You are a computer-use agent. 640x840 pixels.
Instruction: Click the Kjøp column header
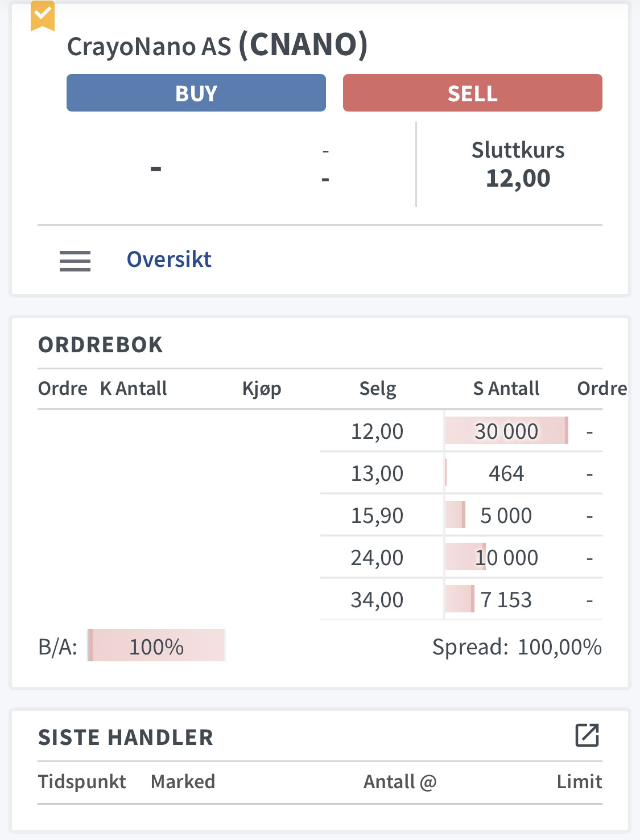(x=262, y=389)
